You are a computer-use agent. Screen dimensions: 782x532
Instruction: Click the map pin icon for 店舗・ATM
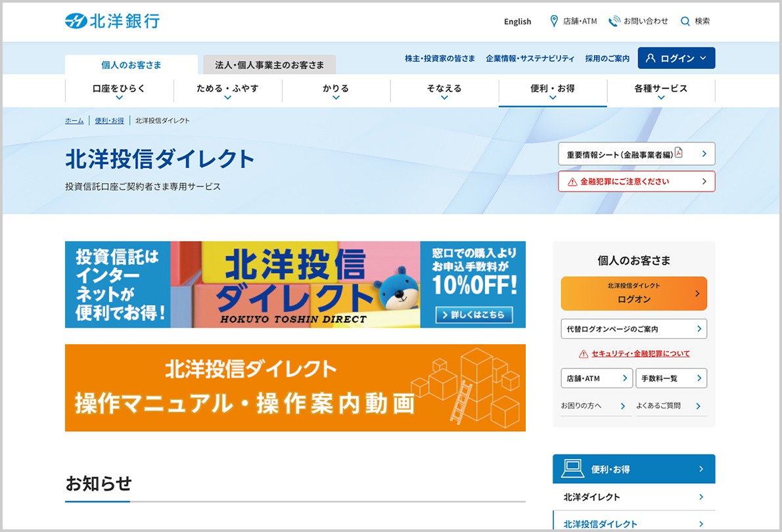[553, 21]
